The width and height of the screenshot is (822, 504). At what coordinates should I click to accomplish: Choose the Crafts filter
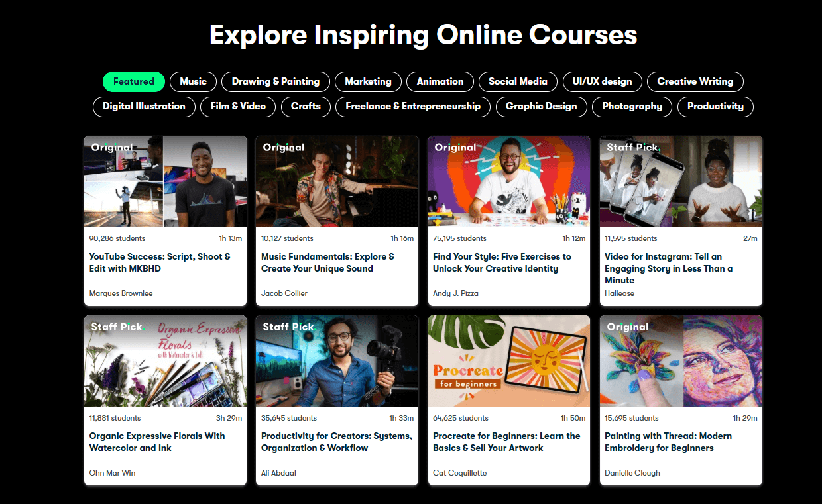[306, 106]
